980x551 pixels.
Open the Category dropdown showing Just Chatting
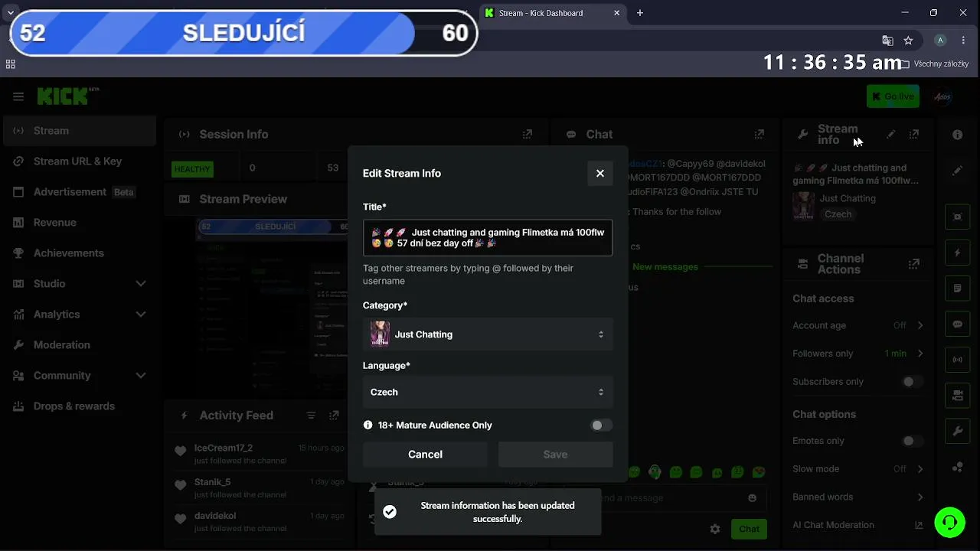pyautogui.click(x=488, y=334)
